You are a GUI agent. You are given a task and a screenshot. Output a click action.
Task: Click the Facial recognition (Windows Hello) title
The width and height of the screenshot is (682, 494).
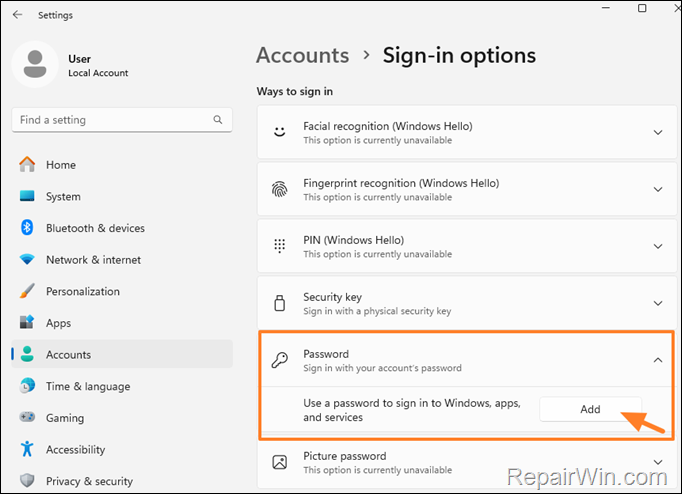[x=388, y=126]
